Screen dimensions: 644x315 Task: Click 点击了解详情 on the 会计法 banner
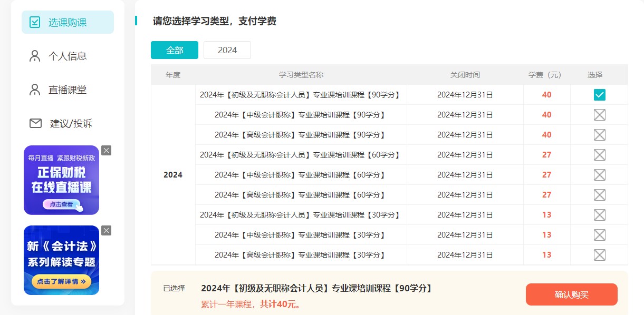click(61, 282)
